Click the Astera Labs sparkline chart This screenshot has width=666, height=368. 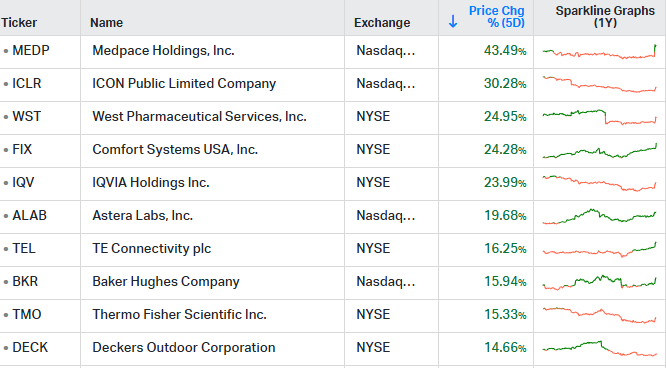[600, 216]
